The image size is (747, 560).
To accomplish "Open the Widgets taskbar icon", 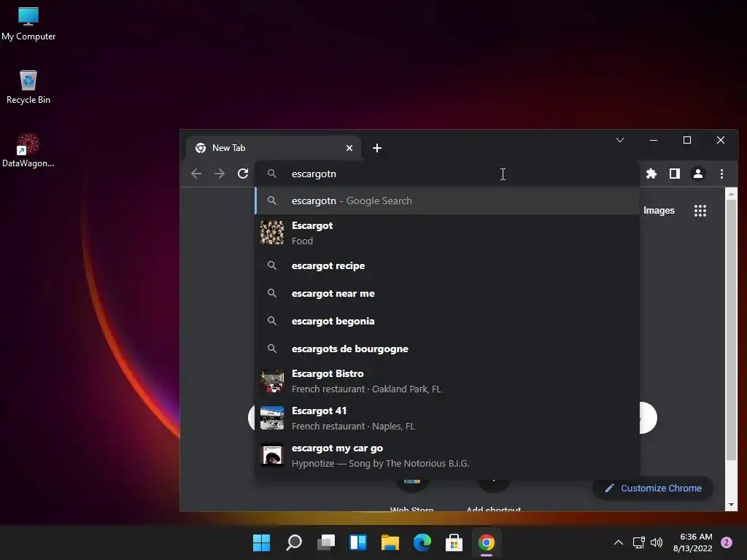I will pyautogui.click(x=357, y=542).
